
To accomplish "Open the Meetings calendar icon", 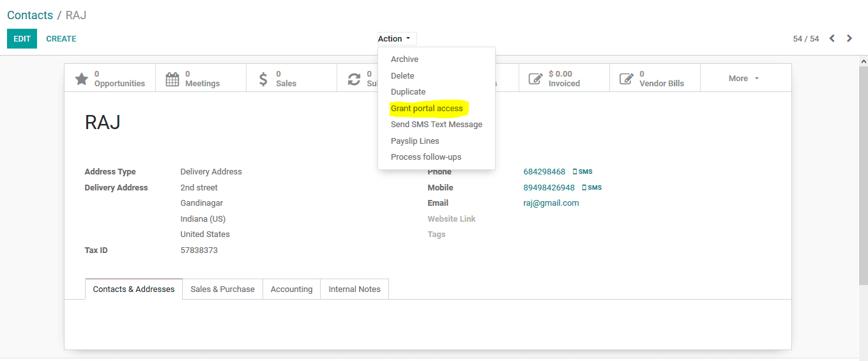I will click(172, 79).
